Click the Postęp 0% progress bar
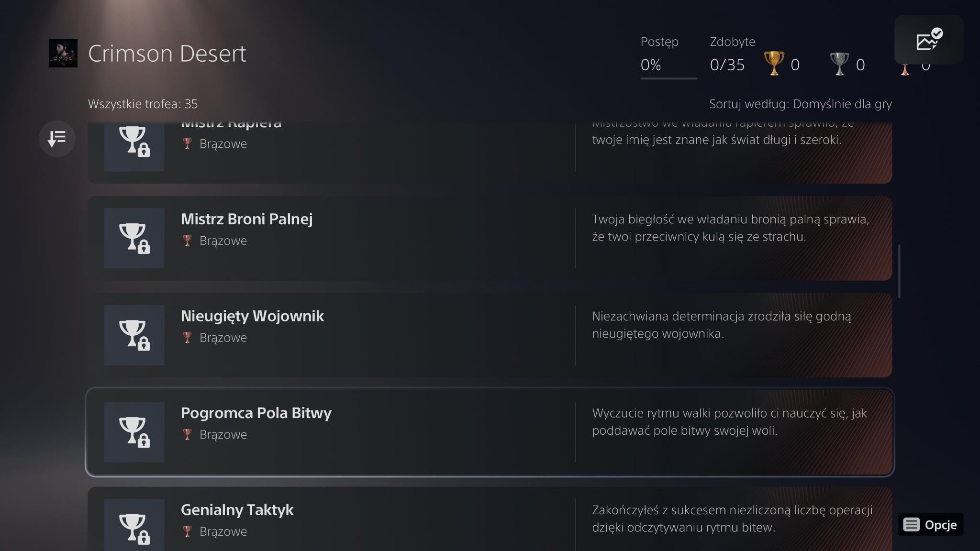This screenshot has width=980, height=551. 668,78
